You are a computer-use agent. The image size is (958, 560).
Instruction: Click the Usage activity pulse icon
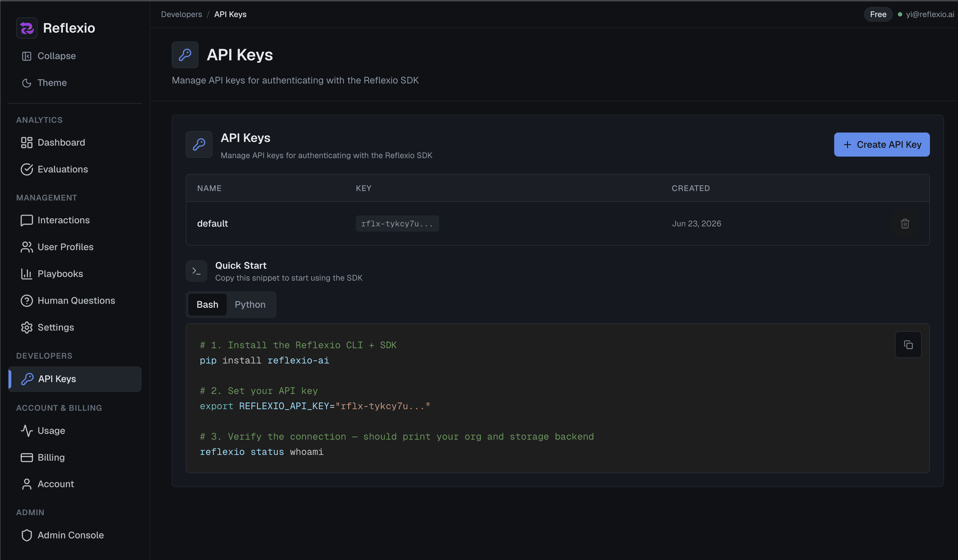[27, 431]
